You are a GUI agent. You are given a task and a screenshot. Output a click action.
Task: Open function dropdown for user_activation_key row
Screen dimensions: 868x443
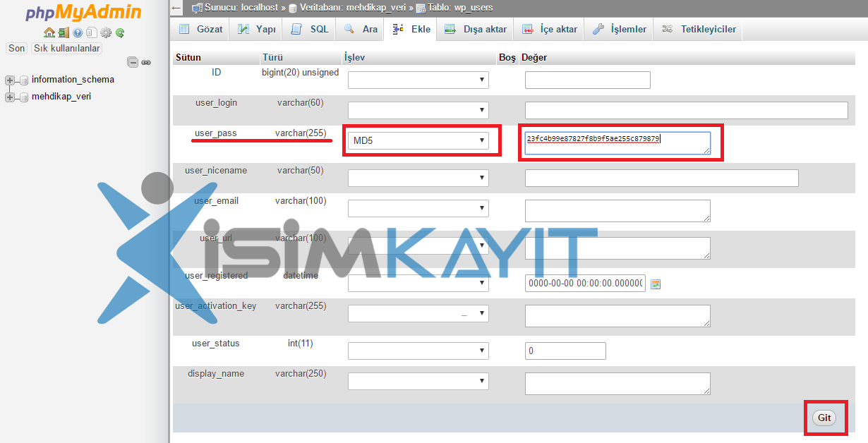click(418, 313)
